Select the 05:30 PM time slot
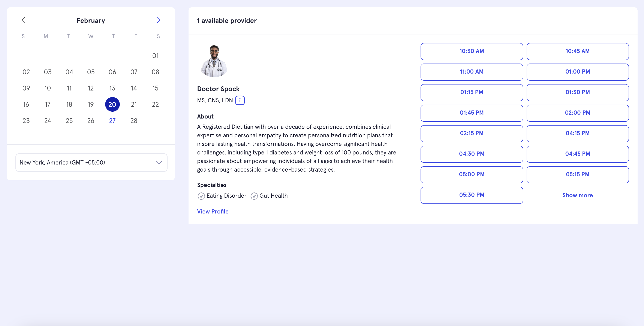 click(x=472, y=195)
